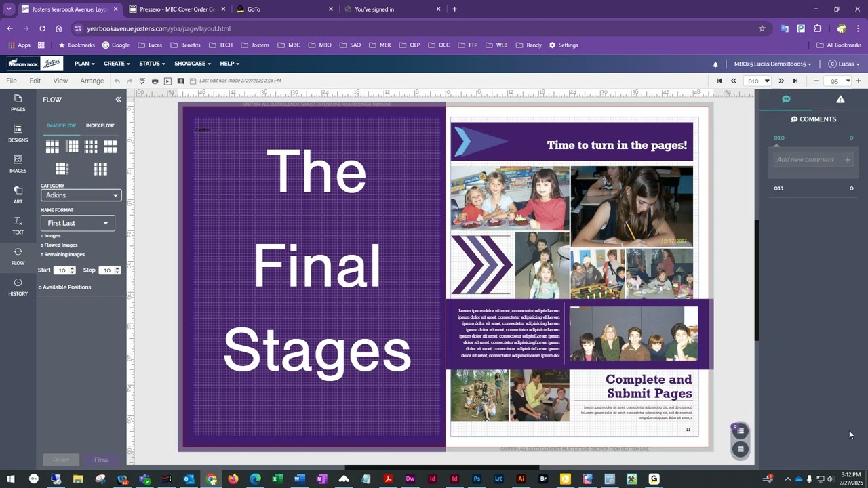Switch to the Pressero MBC Cover Order tab
Image resolution: width=868 pixels, height=488 pixels.
(177, 9)
